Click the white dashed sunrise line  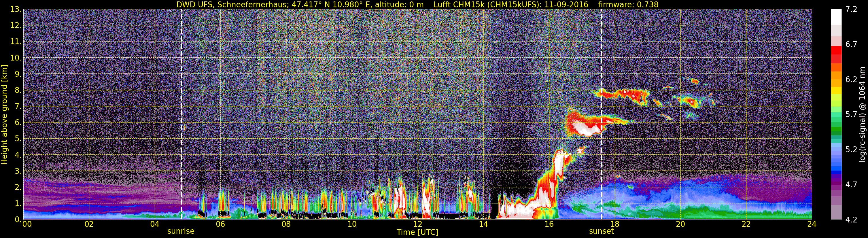181,114
